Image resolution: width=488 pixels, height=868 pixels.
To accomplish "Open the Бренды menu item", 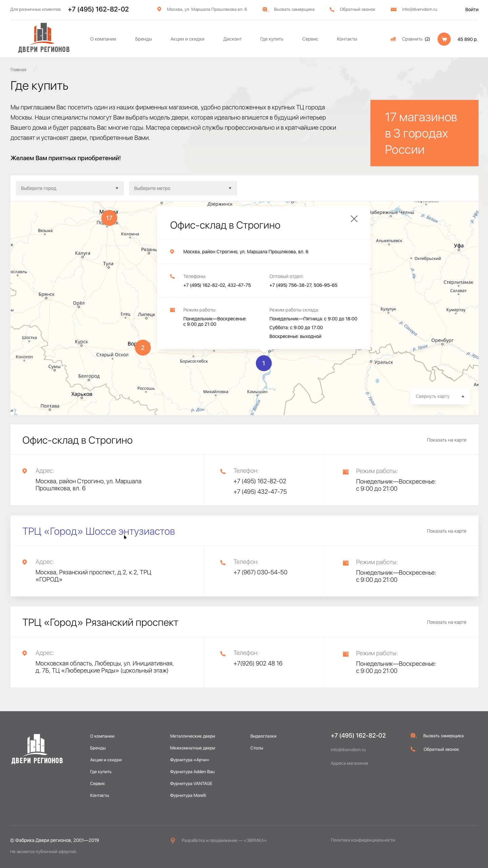I will click(143, 39).
